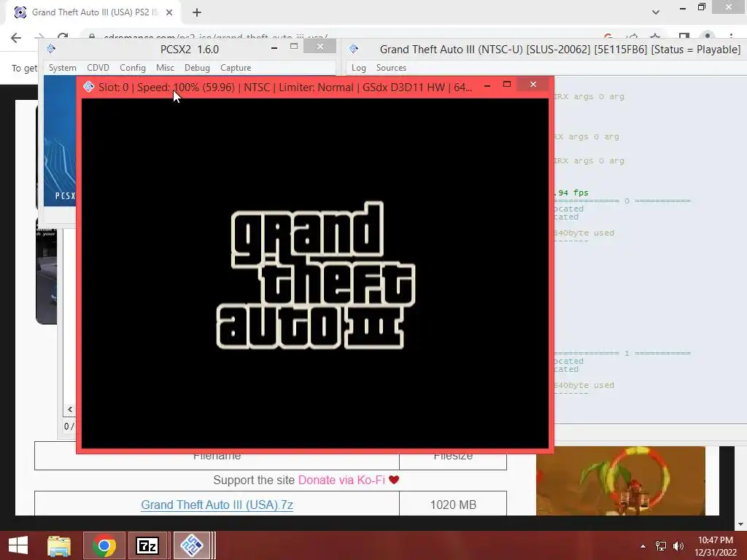
Task: Open a new Chrome tab
Action: tap(197, 12)
